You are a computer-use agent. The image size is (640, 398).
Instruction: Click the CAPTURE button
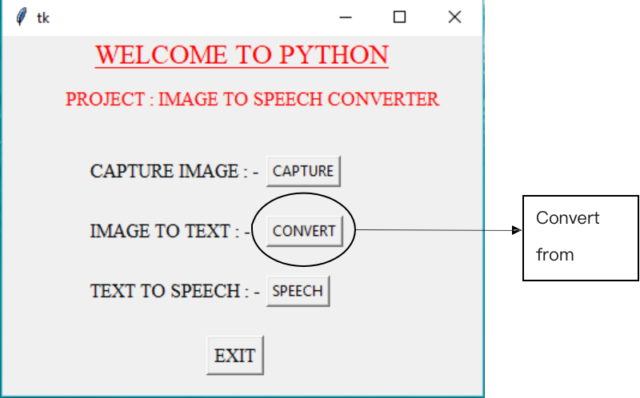pos(303,171)
